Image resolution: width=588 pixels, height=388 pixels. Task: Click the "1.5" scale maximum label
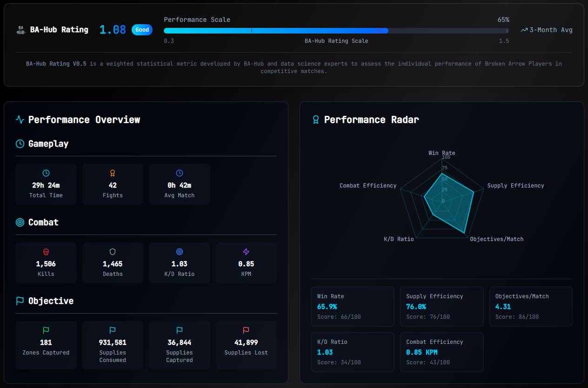pyautogui.click(x=504, y=41)
